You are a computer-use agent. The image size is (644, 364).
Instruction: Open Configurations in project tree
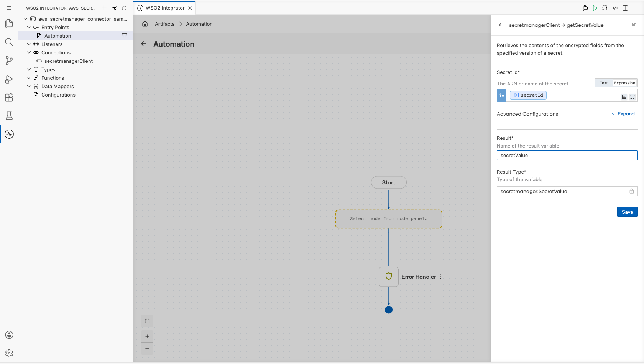58,95
